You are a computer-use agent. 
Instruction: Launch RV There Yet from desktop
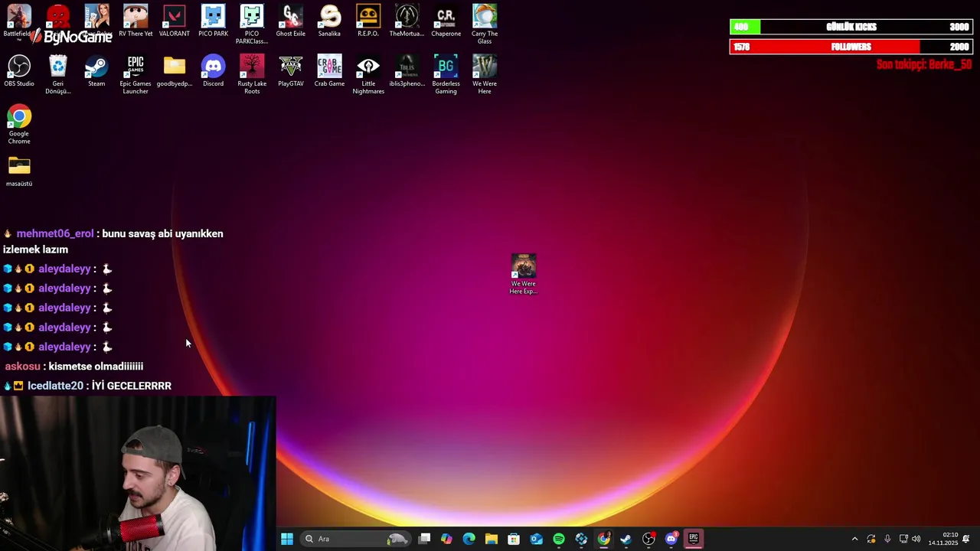tap(136, 21)
